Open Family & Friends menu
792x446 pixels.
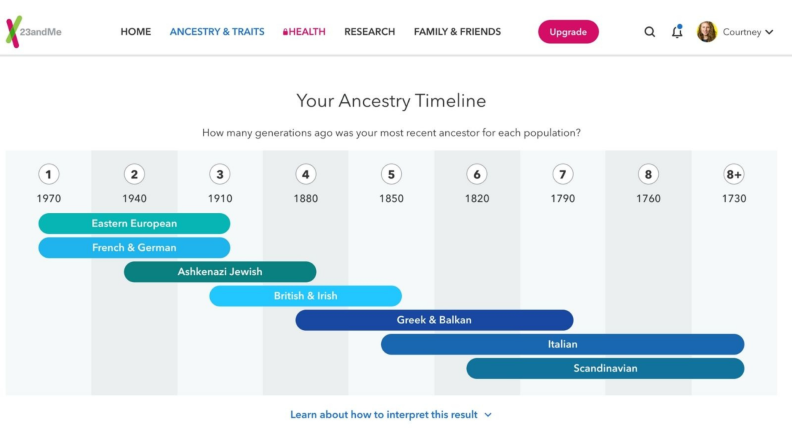click(x=457, y=32)
